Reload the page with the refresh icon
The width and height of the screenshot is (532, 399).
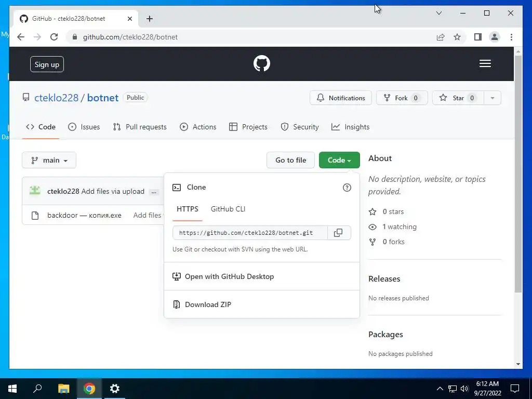pos(54,37)
